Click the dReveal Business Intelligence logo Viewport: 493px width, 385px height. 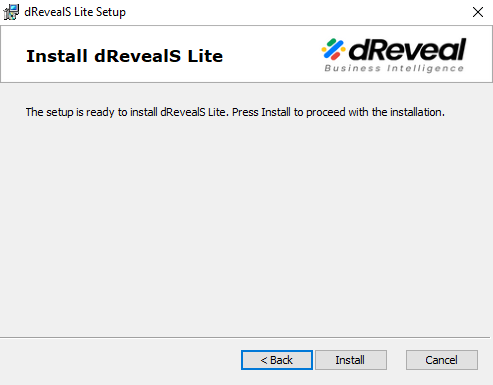pyautogui.click(x=394, y=55)
